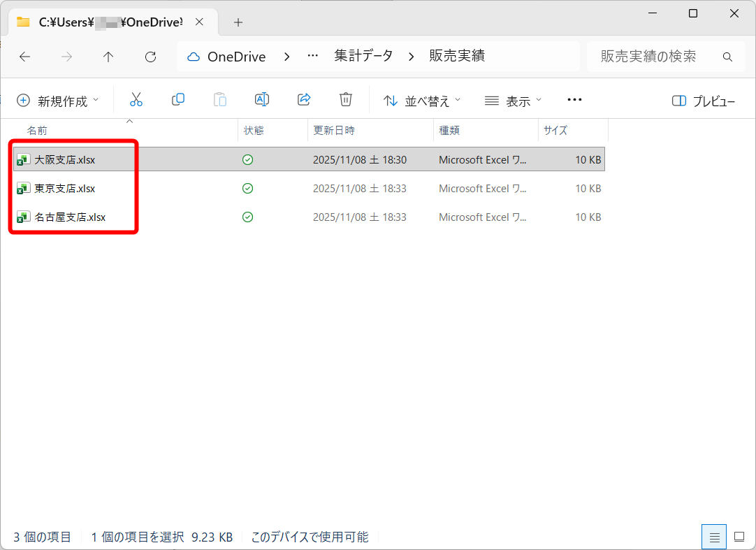The image size is (756, 550).
Task: Delete the selected file via the trash icon
Action: [345, 99]
